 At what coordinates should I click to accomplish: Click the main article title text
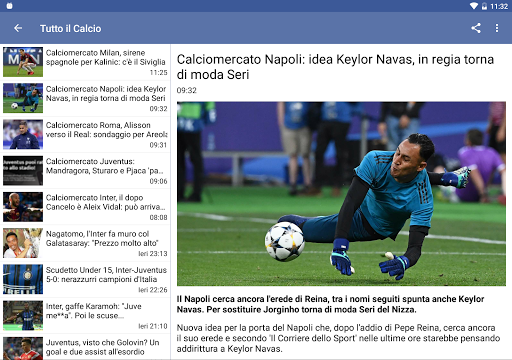pyautogui.click(x=335, y=67)
